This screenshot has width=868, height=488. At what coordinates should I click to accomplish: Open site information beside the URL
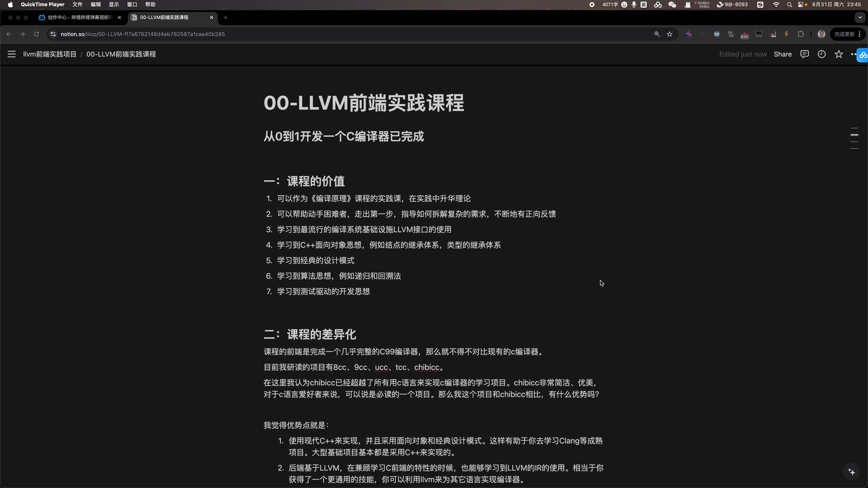point(53,34)
